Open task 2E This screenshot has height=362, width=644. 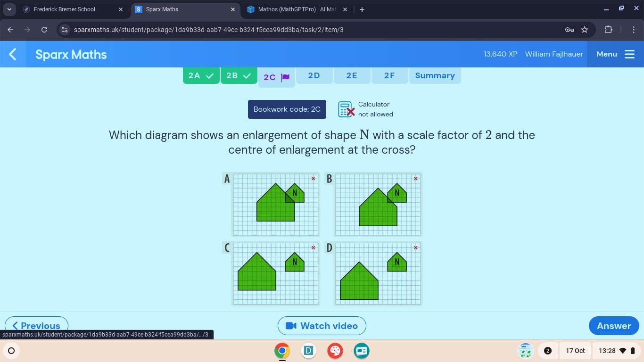coord(352,76)
